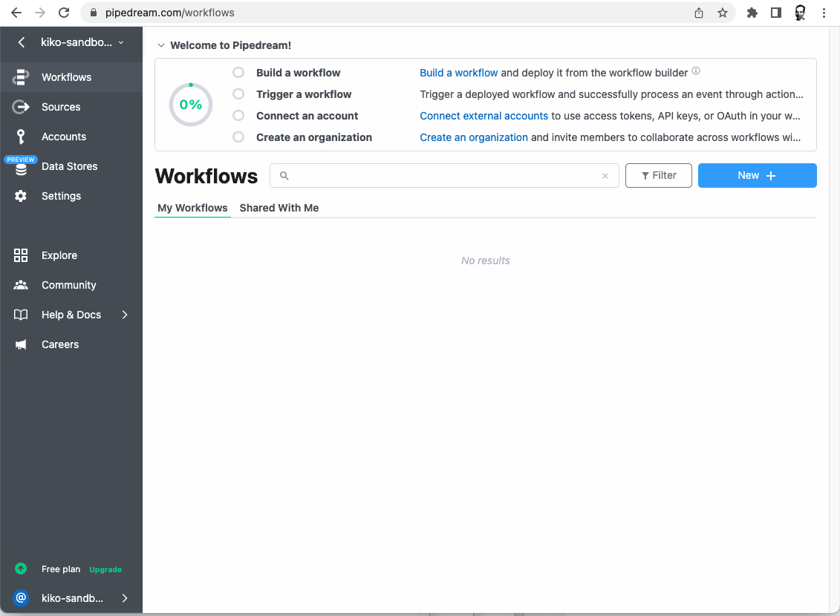840x616 pixels.
Task: Click the green Free plan upgrade arrow icon
Action: point(20,569)
